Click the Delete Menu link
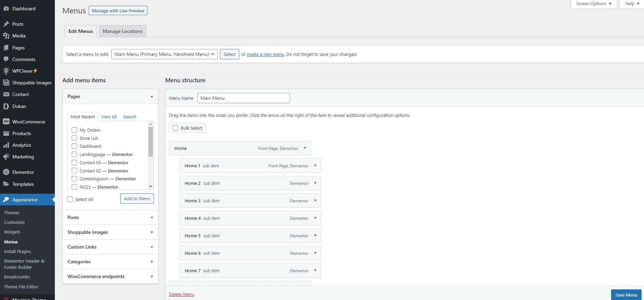The height and width of the screenshot is (300, 644). click(181, 295)
